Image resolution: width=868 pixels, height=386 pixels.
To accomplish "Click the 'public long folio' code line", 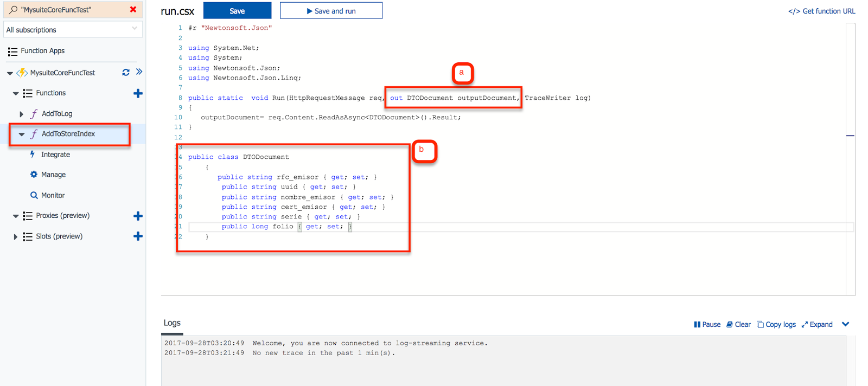I will coord(286,227).
